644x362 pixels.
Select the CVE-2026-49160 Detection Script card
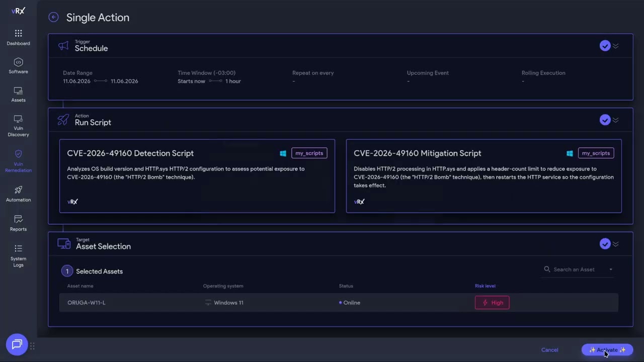coord(197,176)
